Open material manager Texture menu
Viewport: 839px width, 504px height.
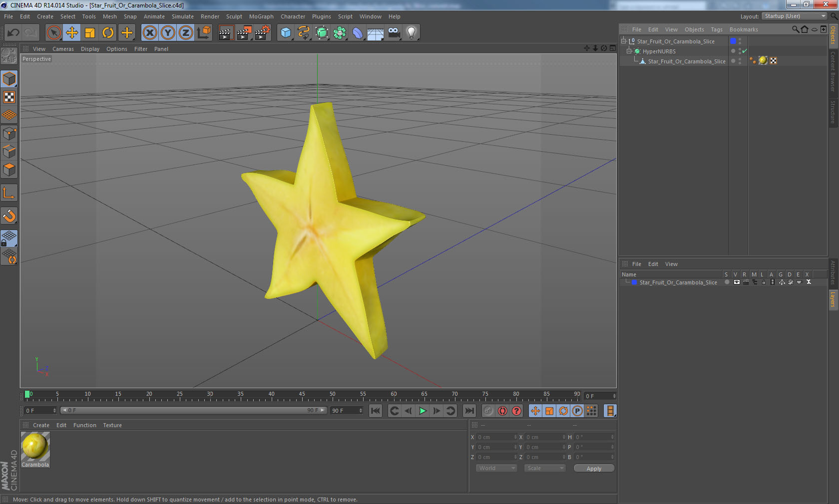point(112,425)
